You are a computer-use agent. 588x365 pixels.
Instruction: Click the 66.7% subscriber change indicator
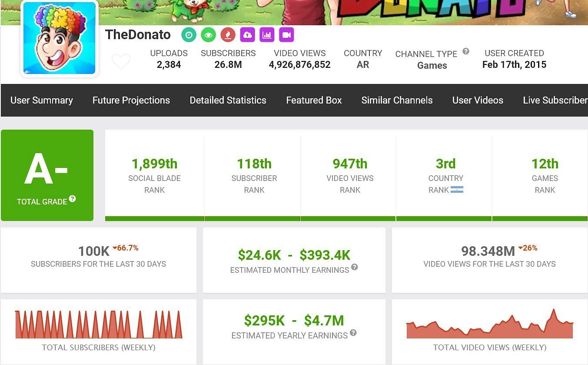click(126, 248)
